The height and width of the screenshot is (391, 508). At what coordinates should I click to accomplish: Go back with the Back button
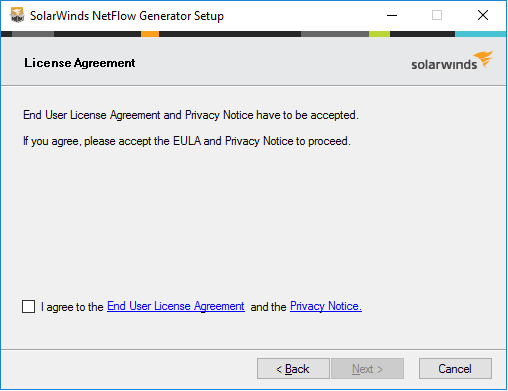tap(293, 369)
